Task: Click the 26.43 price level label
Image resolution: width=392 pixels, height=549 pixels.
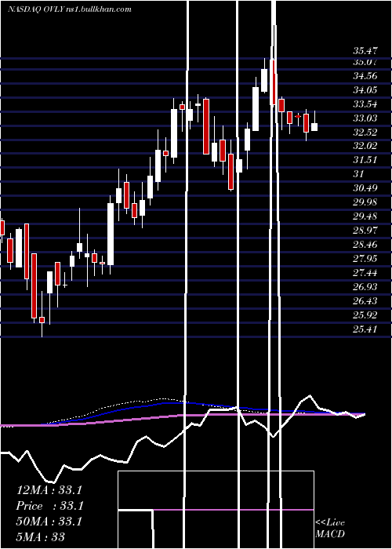Action: (x=365, y=300)
